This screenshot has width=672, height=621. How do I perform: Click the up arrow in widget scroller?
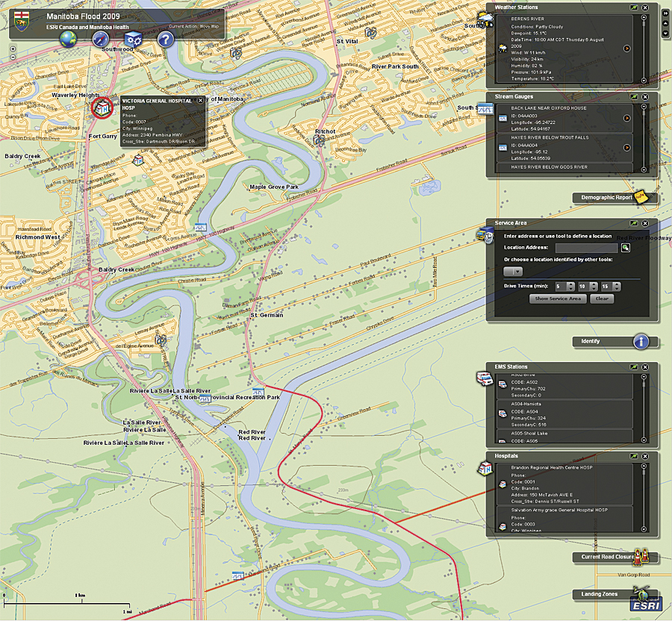coord(665,24)
